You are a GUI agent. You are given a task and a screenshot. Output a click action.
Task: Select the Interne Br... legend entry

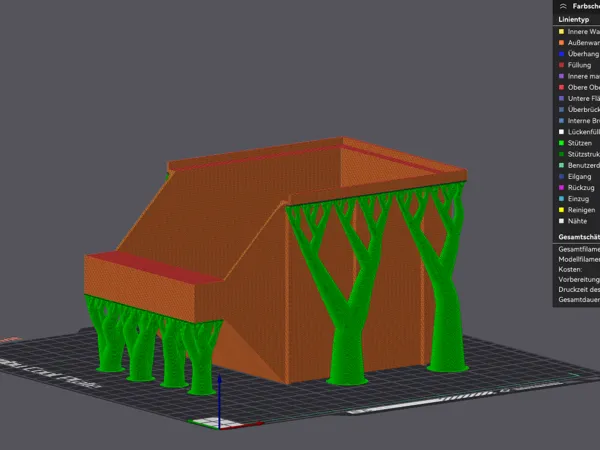[x=579, y=121]
